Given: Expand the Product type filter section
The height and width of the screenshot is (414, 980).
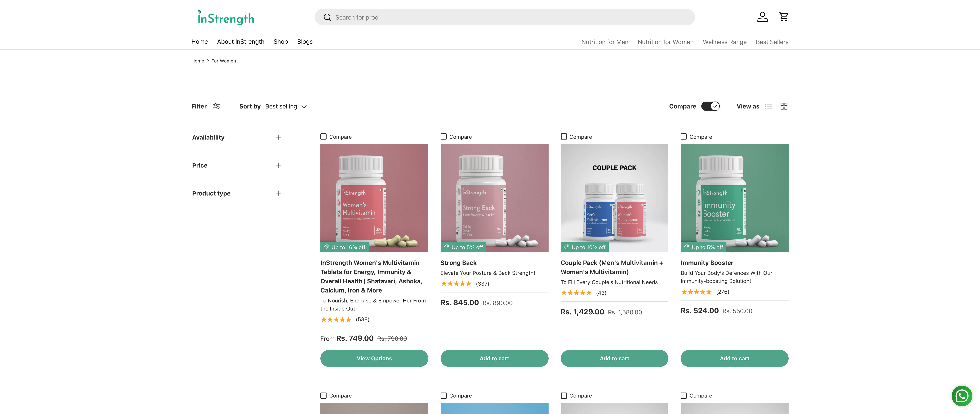Looking at the screenshot, I should point(278,193).
